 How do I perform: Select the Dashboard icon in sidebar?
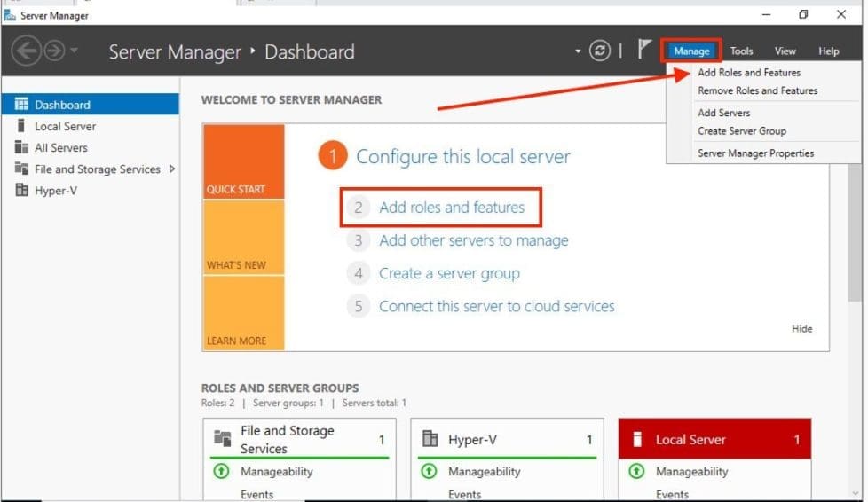click(21, 105)
